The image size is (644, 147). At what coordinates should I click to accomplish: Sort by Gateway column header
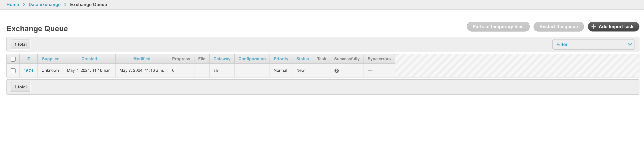(222, 59)
